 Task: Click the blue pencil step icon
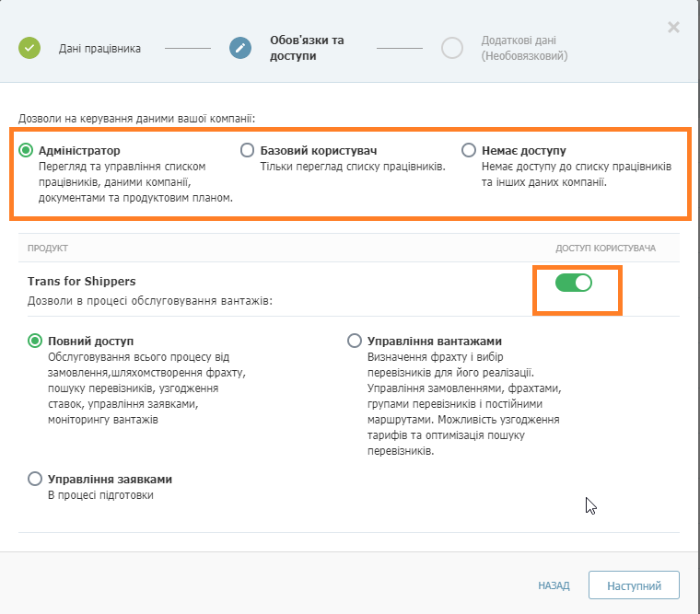[x=240, y=48]
